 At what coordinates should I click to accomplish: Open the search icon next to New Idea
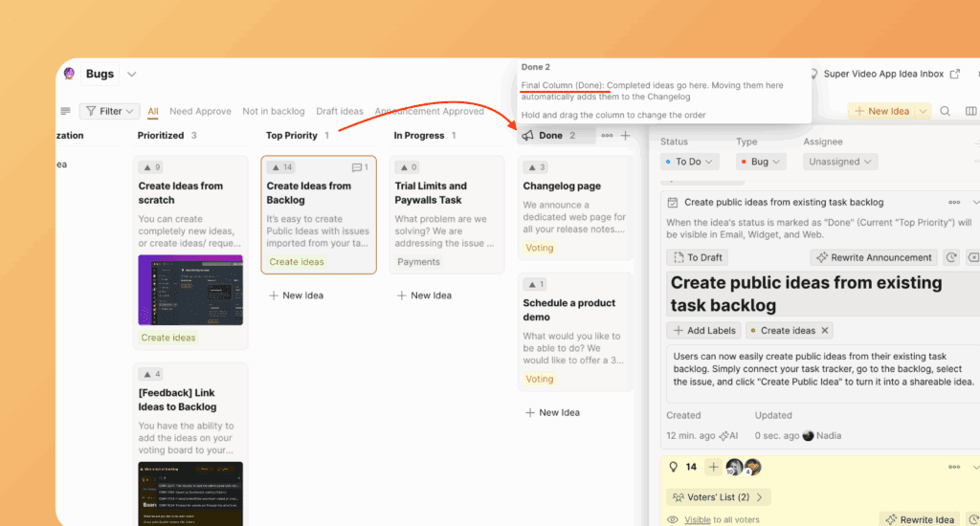(x=946, y=112)
